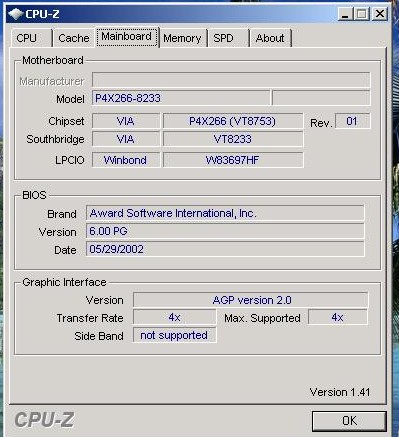This screenshot has width=399, height=437.
Task: Show the About tab
Action: coord(270,38)
